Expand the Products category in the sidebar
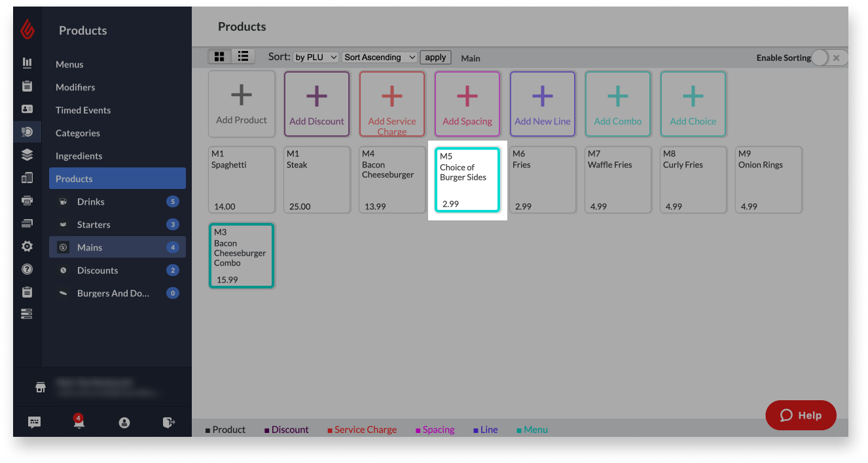Viewport: 868px width, 463px height. 117,178
